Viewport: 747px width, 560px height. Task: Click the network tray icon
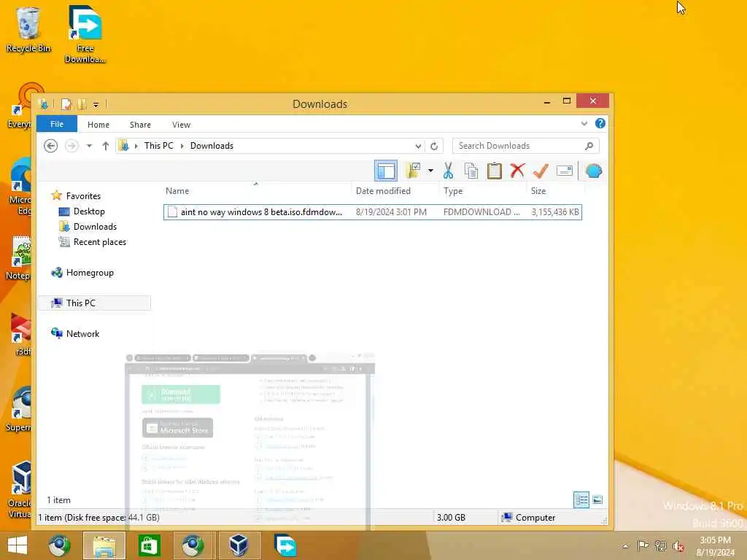click(x=661, y=545)
